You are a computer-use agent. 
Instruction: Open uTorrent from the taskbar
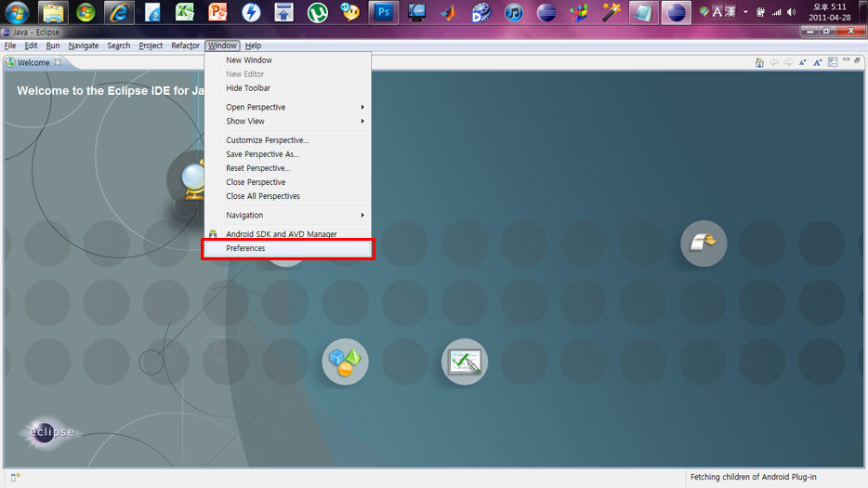click(x=317, y=12)
